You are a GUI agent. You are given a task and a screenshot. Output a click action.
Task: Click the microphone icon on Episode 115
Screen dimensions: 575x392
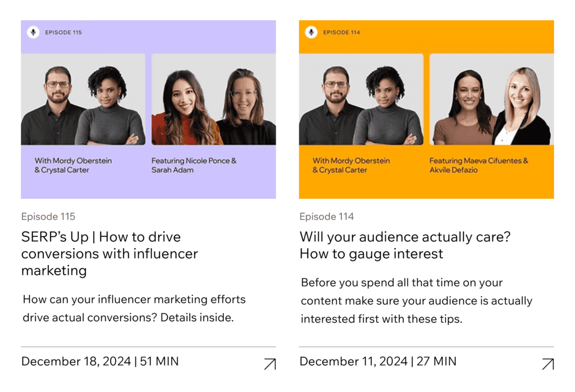[x=33, y=33]
